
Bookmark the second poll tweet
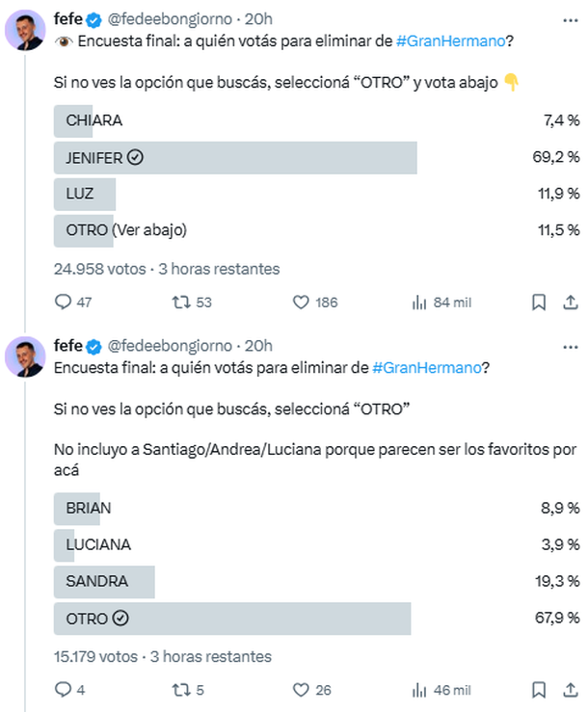(x=540, y=690)
